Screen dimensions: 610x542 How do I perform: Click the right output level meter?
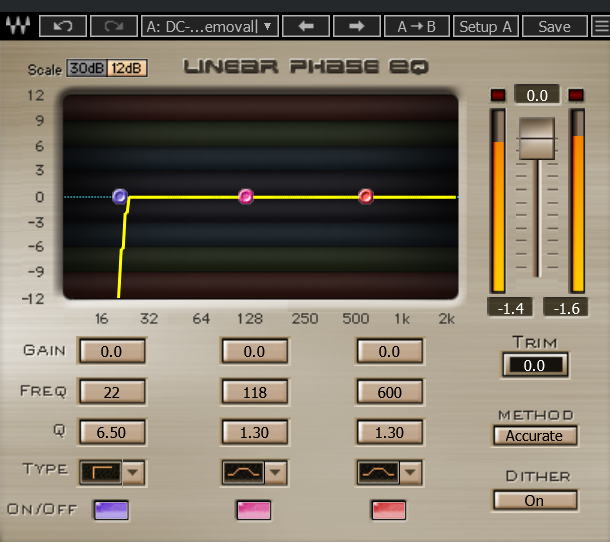coord(577,201)
